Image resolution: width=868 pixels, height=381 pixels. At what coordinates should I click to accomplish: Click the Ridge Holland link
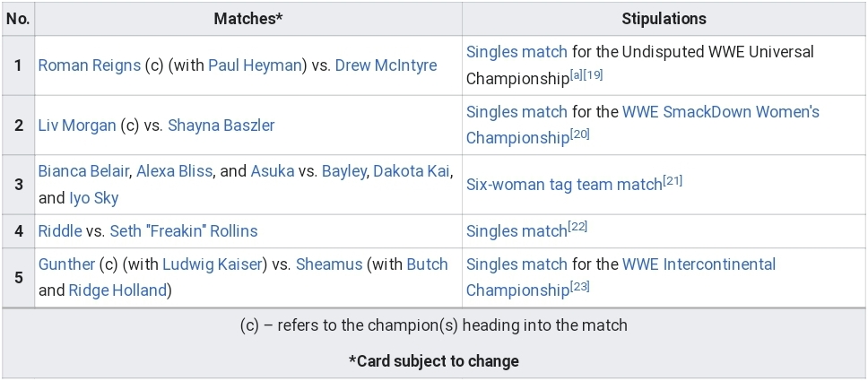click(x=117, y=290)
